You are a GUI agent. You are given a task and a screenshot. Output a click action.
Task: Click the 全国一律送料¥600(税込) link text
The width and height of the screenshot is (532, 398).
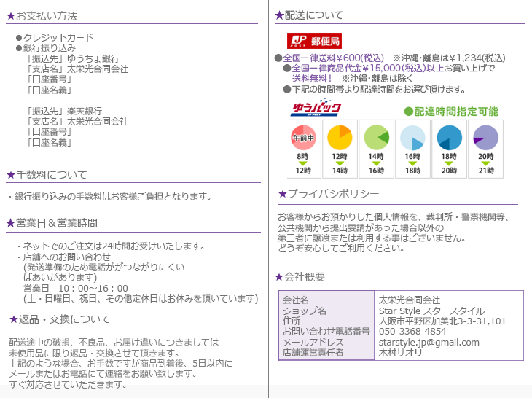[x=333, y=58]
